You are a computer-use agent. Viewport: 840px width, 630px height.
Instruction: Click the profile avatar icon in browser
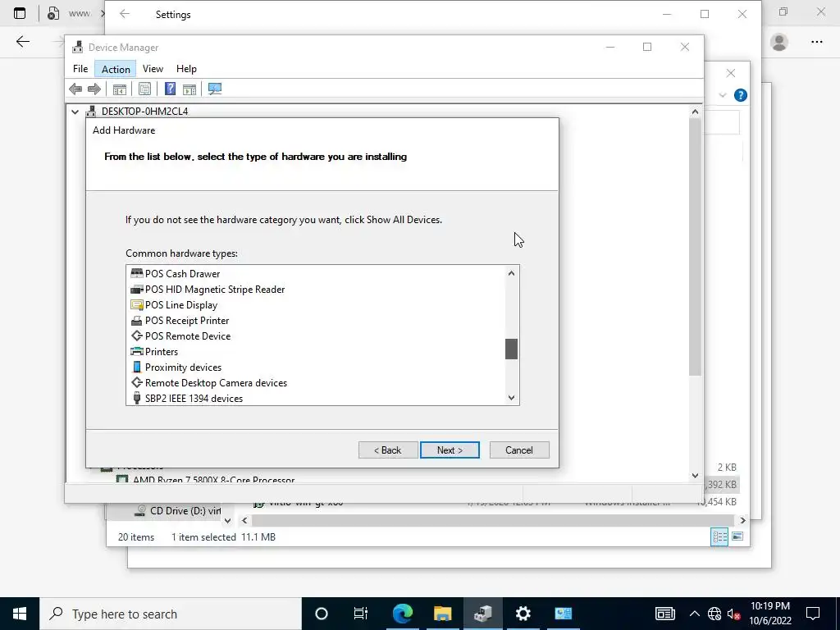click(x=779, y=42)
